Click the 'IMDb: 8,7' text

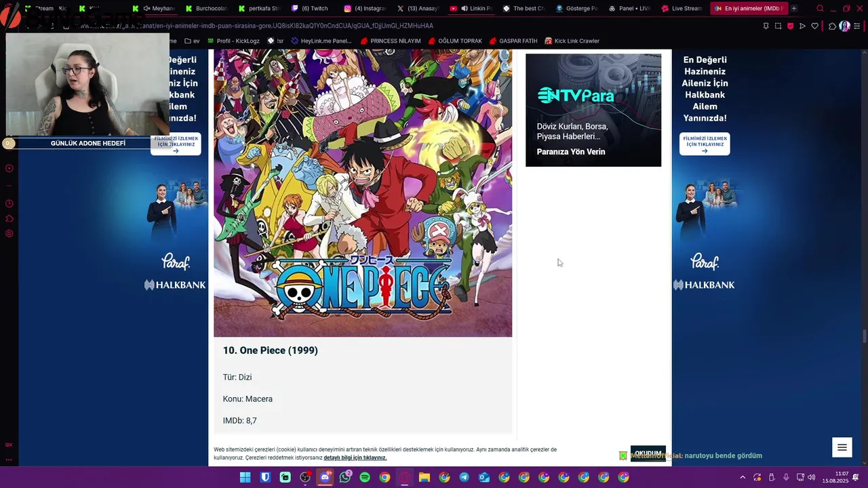[x=239, y=421]
